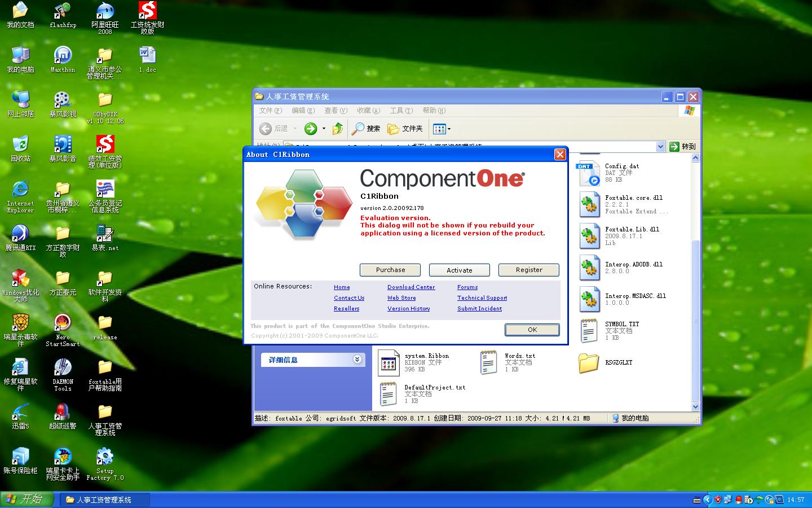Follow the Forums link
812x508 pixels.
pyautogui.click(x=467, y=287)
